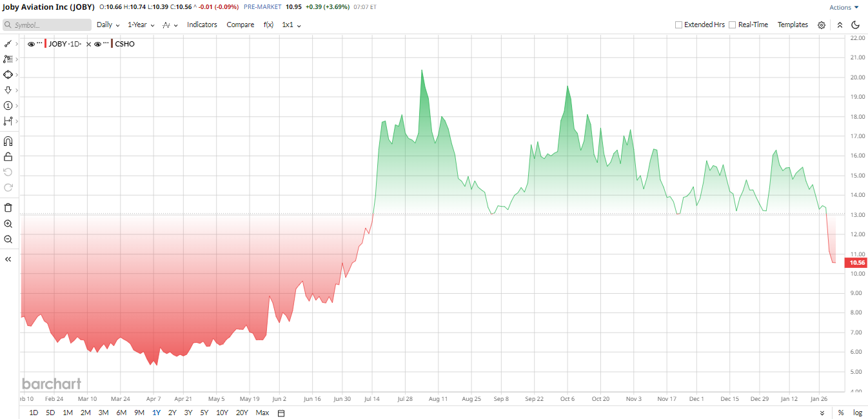
Task: Expand trend line tool options arrow
Action: 17,43
